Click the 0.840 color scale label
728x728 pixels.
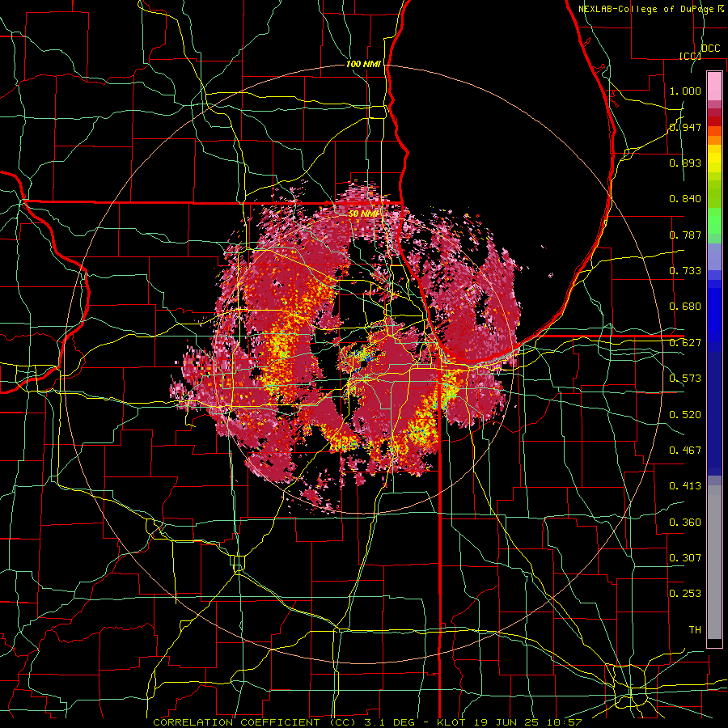685,199
